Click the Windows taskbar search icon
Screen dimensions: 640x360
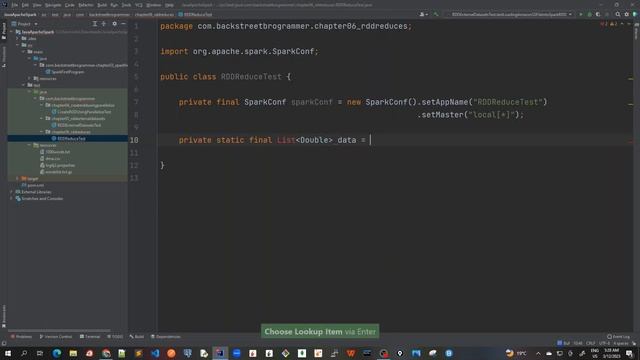click(24, 353)
